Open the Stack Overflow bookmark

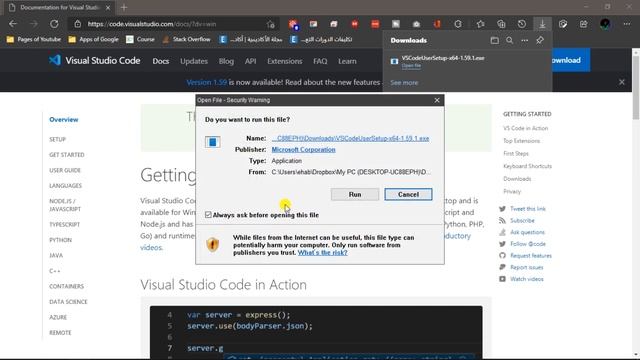coord(187,40)
